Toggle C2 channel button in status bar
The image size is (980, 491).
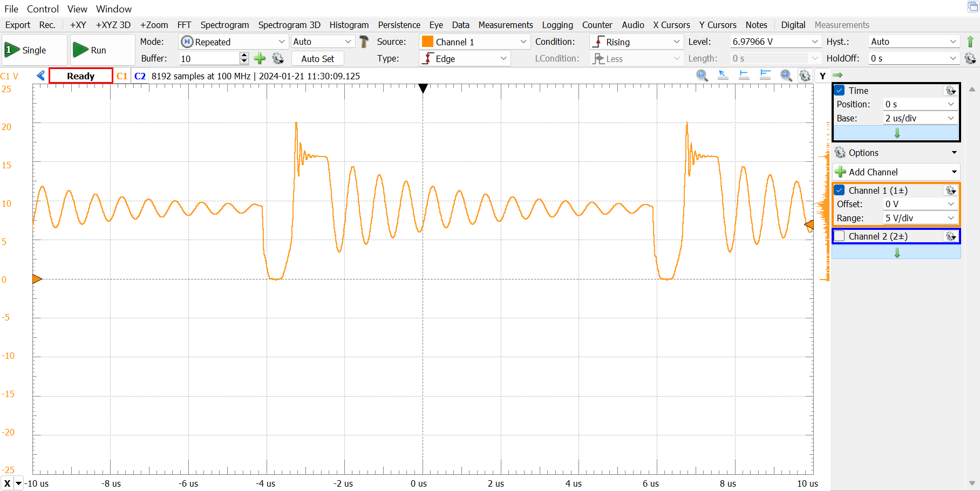pyautogui.click(x=140, y=76)
